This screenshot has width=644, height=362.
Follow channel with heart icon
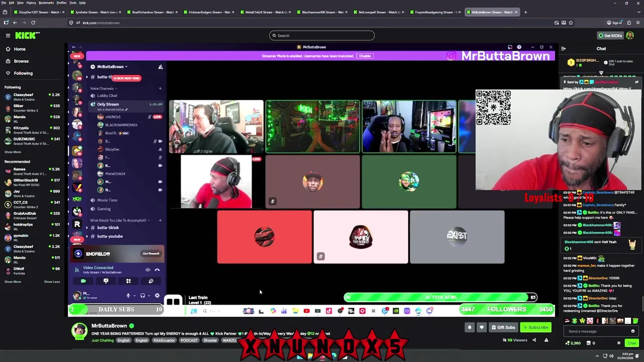[x=481, y=327]
